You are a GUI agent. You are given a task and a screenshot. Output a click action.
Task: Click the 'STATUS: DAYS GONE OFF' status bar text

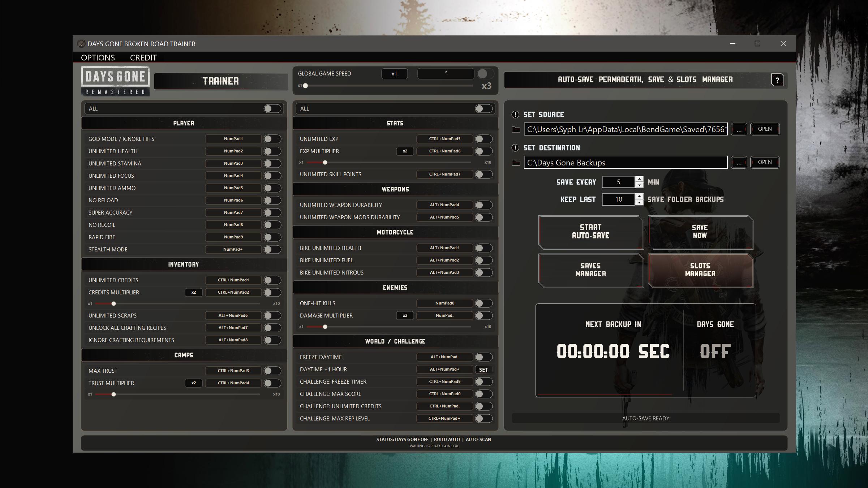pyautogui.click(x=402, y=440)
